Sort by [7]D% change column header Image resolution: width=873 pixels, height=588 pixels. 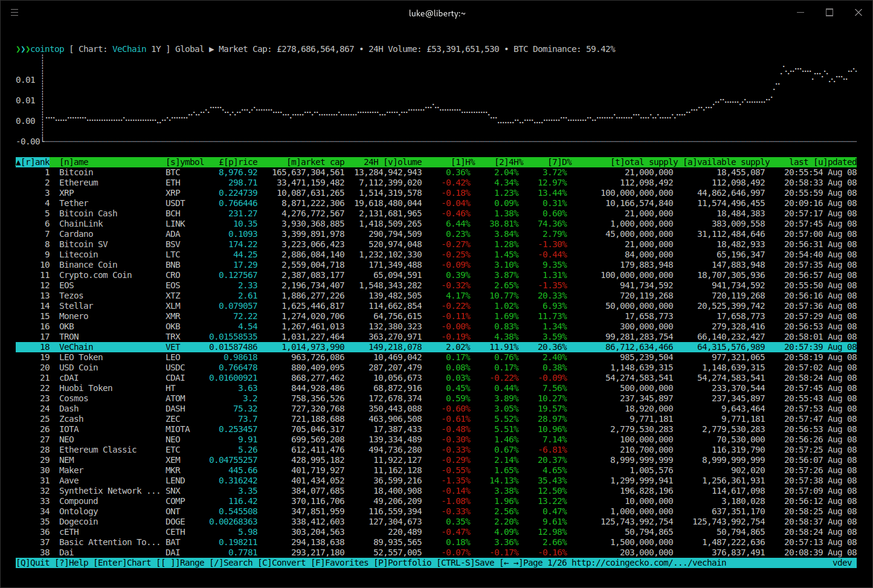[x=559, y=162]
